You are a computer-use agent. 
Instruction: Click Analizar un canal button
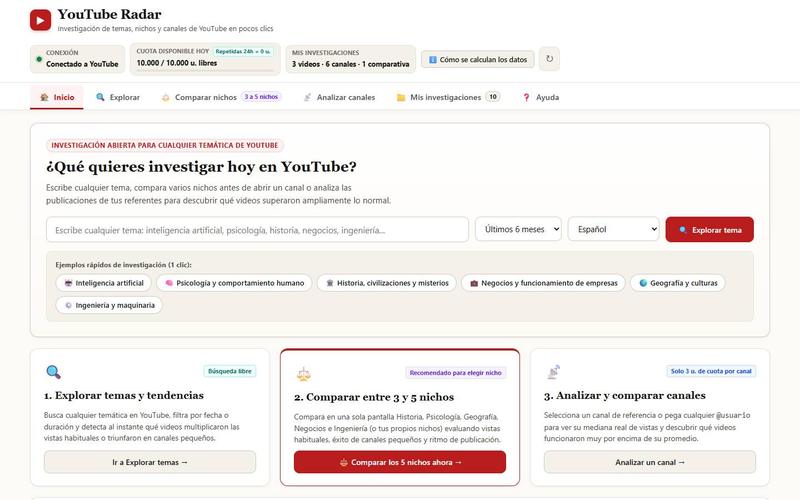[x=650, y=462]
